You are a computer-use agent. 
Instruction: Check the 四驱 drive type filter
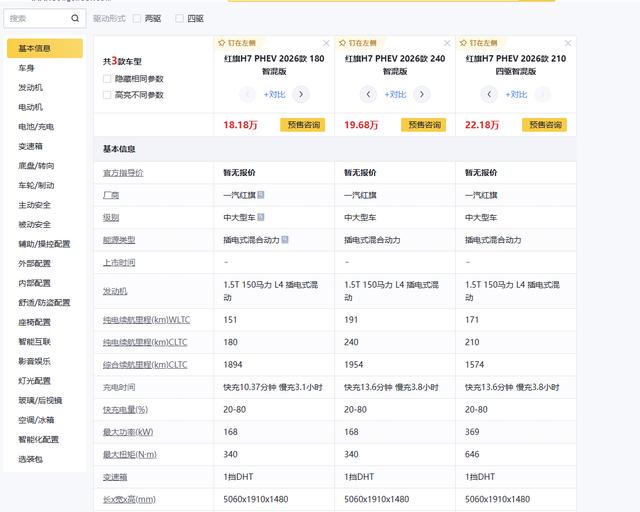[x=179, y=18]
